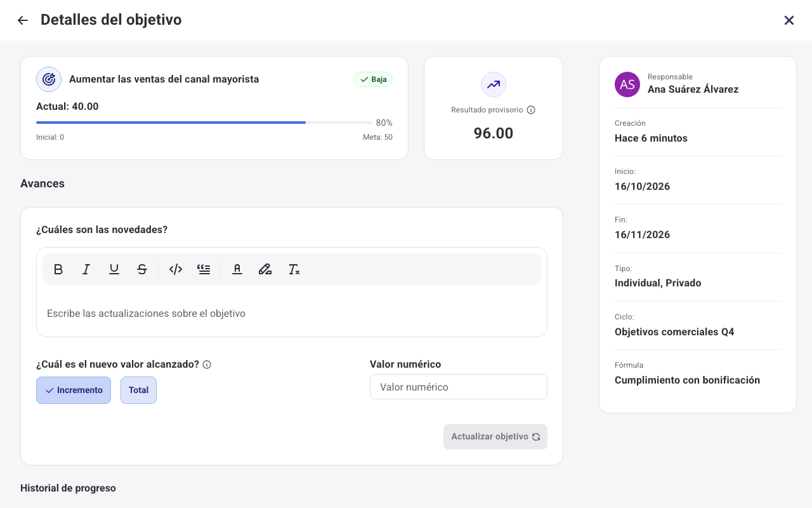Click the formula Cumplimiento con bonificación
812x508 pixels.
click(687, 380)
